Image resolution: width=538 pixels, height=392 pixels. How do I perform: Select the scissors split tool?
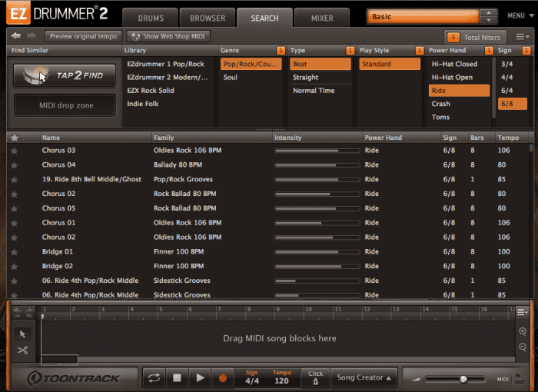click(22, 350)
